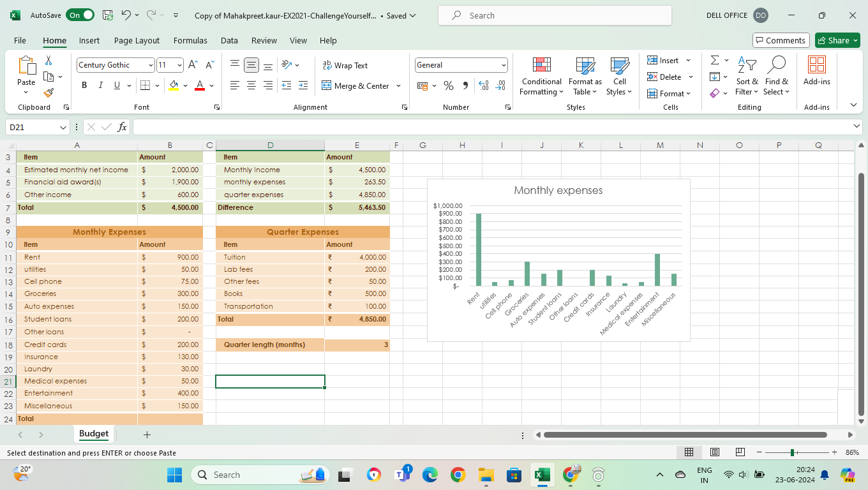Image resolution: width=868 pixels, height=490 pixels.
Task: Select the Budget sheet tab
Action: [94, 434]
